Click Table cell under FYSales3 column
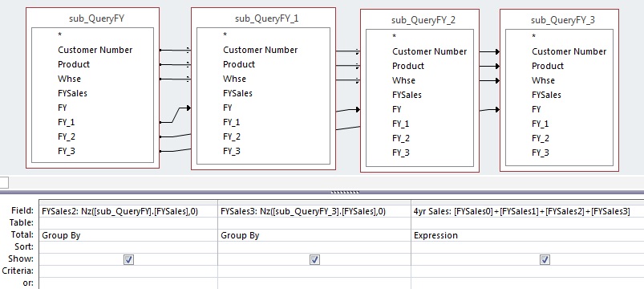Image resolution: width=644 pixels, height=289 pixels. pos(314,223)
